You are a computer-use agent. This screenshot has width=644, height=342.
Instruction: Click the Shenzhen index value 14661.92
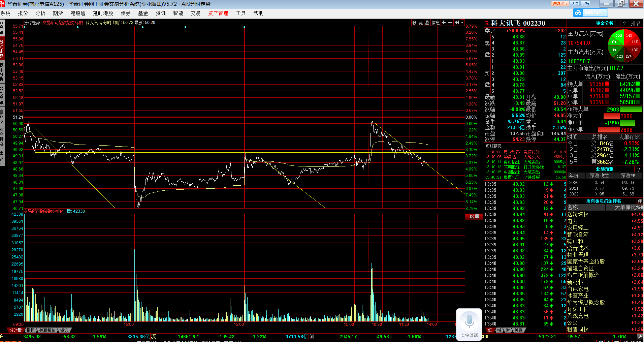[188, 337]
